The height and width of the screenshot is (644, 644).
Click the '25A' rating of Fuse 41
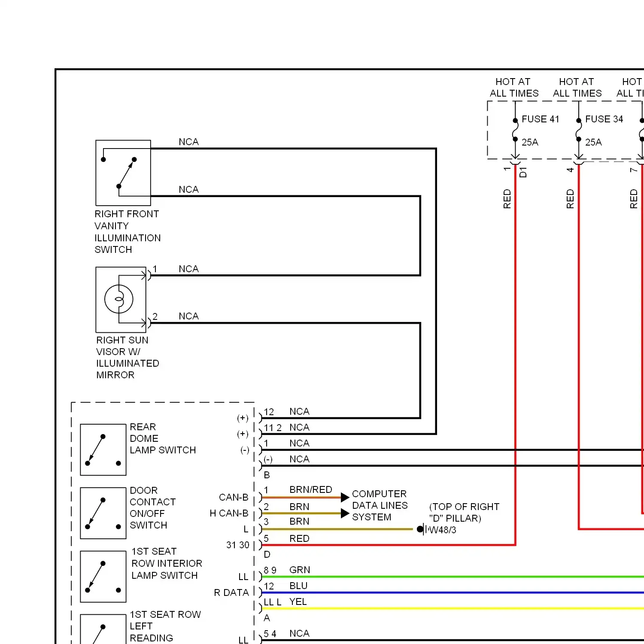[530, 142]
